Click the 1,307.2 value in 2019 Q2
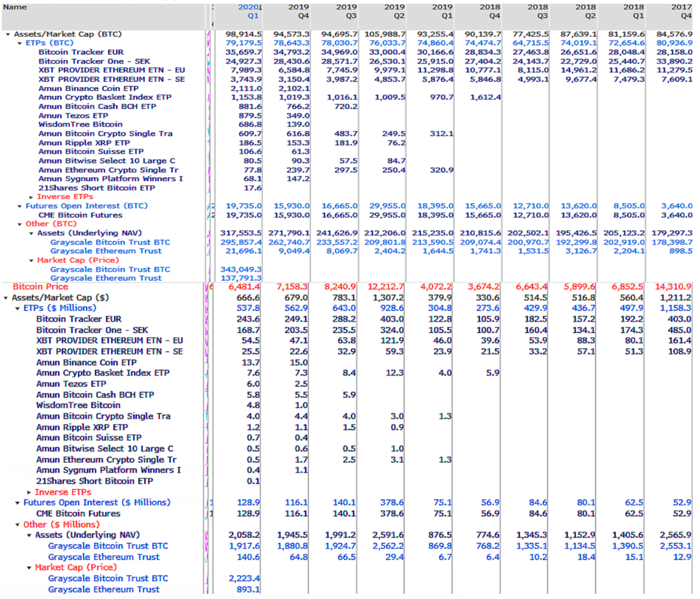The image size is (700, 599). [388, 298]
